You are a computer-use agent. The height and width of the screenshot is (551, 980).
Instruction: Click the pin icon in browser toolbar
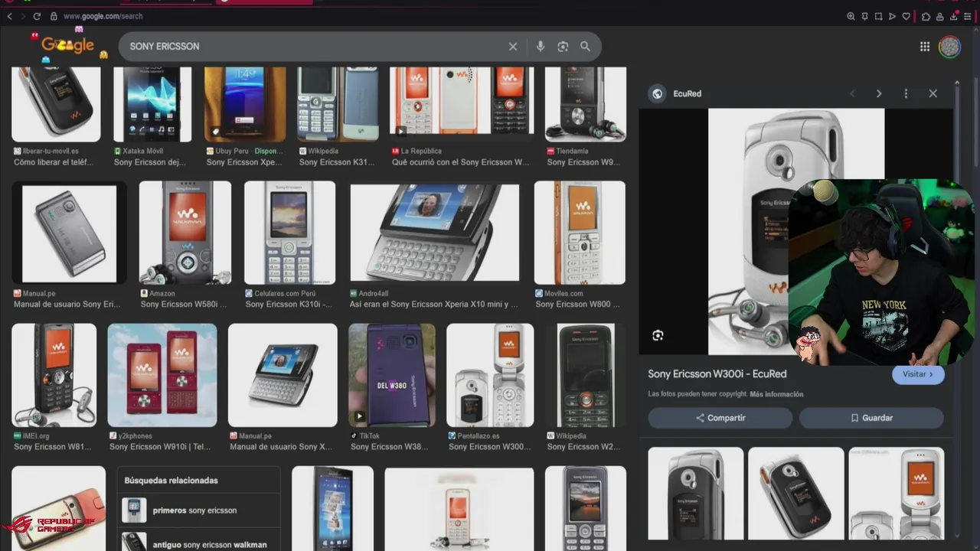coord(864,16)
